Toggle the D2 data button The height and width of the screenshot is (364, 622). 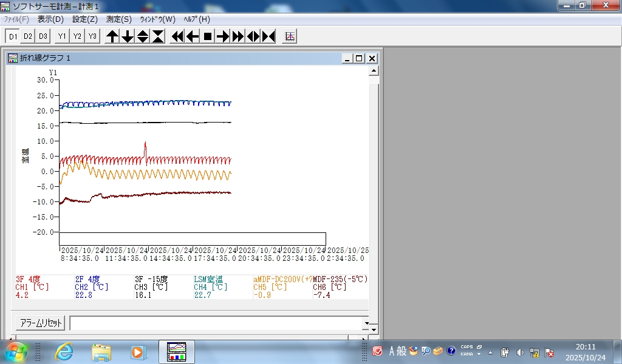(x=28, y=36)
